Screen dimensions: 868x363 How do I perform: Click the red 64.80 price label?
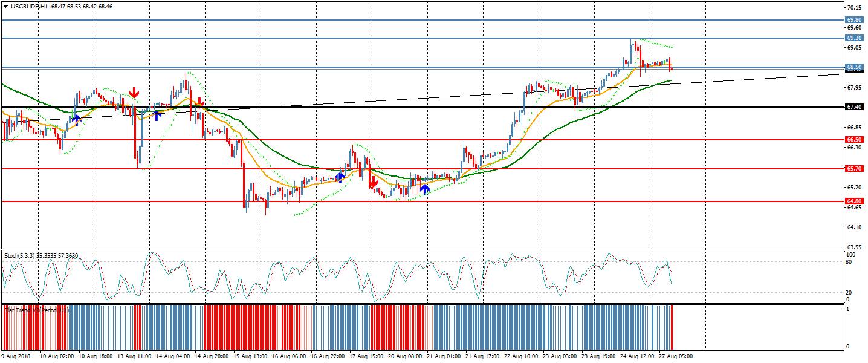(854, 201)
